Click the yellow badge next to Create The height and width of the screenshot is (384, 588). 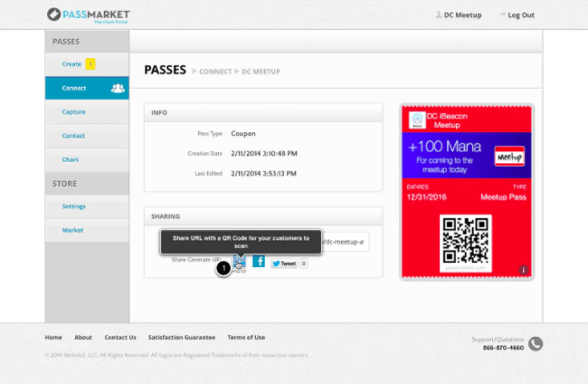(x=90, y=64)
